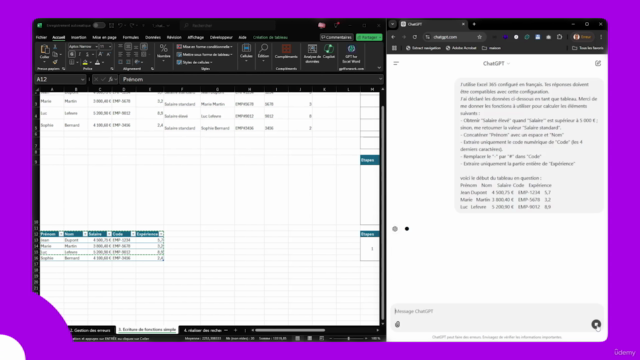Open the maison bookmarks folder
This screenshot has width=640, height=360.
[491, 48]
